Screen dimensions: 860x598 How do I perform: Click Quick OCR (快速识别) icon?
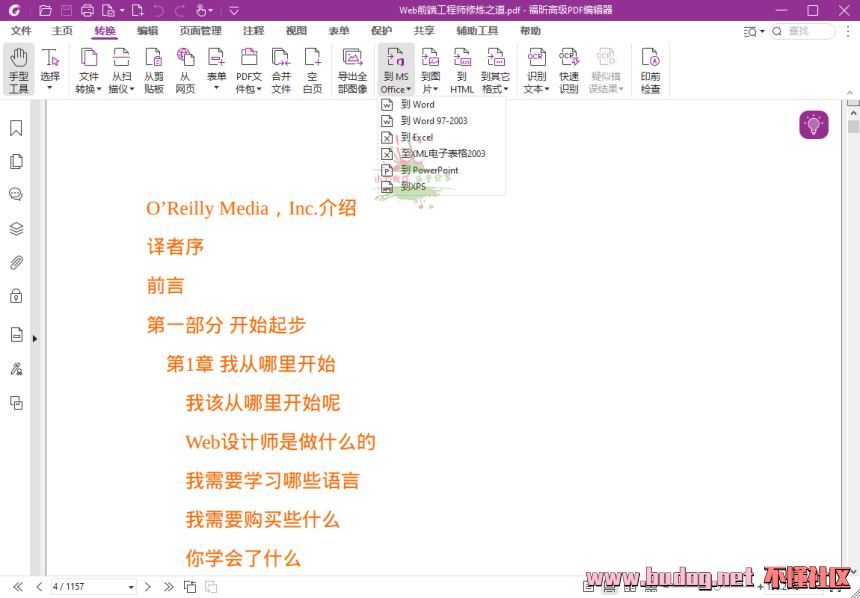569,70
